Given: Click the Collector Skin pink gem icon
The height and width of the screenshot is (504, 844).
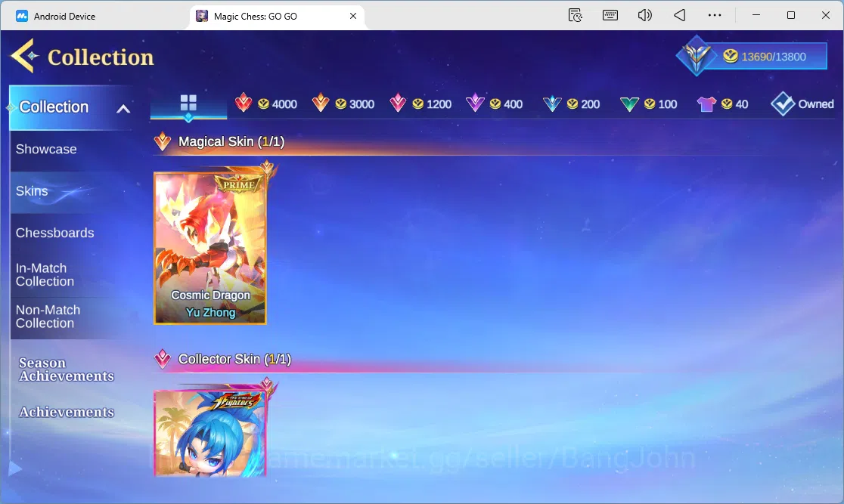Looking at the screenshot, I should click(163, 359).
